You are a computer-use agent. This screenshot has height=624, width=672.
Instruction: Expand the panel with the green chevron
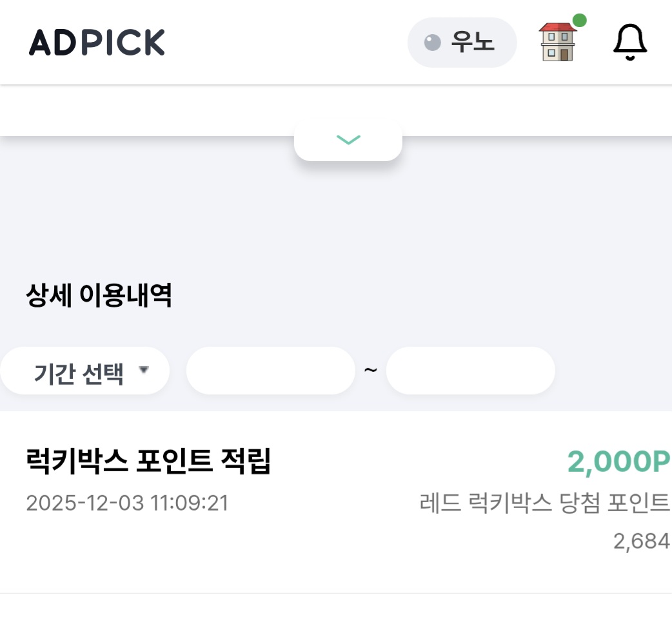(x=348, y=140)
